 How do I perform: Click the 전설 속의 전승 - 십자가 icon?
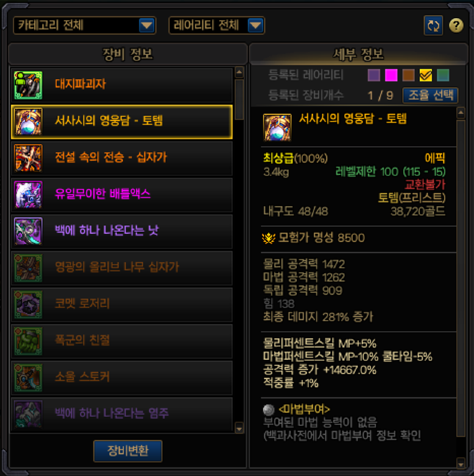(x=28, y=158)
